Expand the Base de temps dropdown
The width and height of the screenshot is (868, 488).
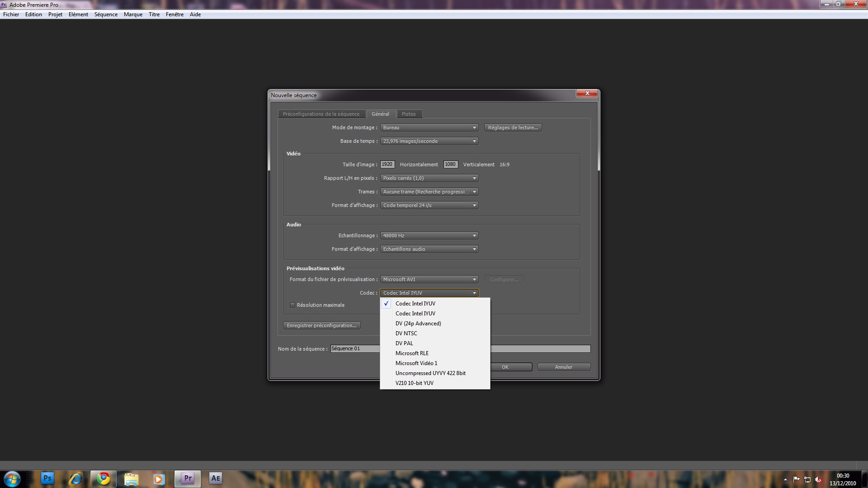[x=429, y=141]
